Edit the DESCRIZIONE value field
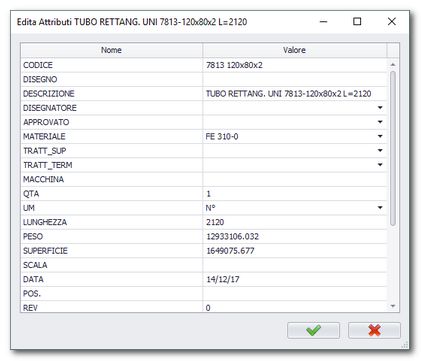 pyautogui.click(x=295, y=94)
